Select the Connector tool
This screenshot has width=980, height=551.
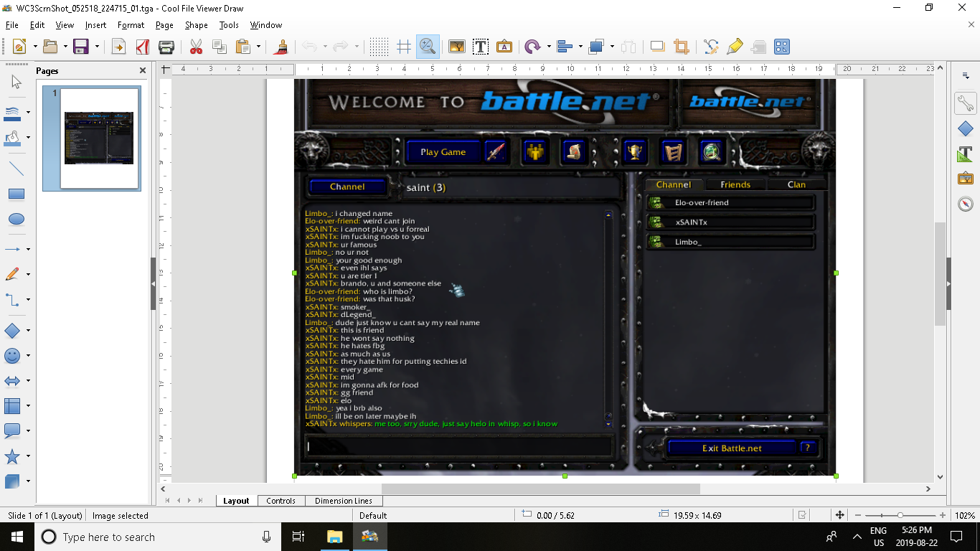tap(12, 300)
